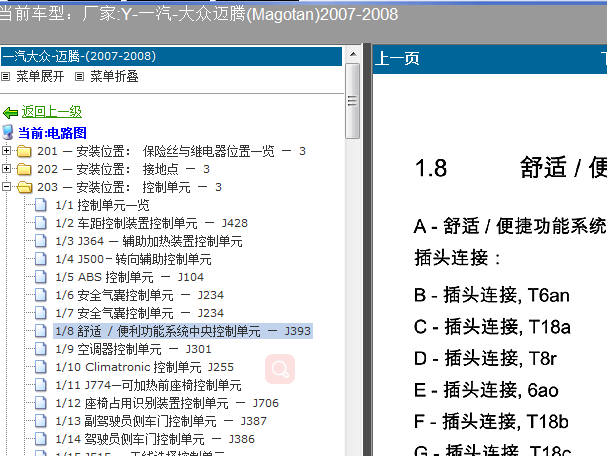
Task: Click the tree panel scrollbar thumb
Action: (x=353, y=101)
